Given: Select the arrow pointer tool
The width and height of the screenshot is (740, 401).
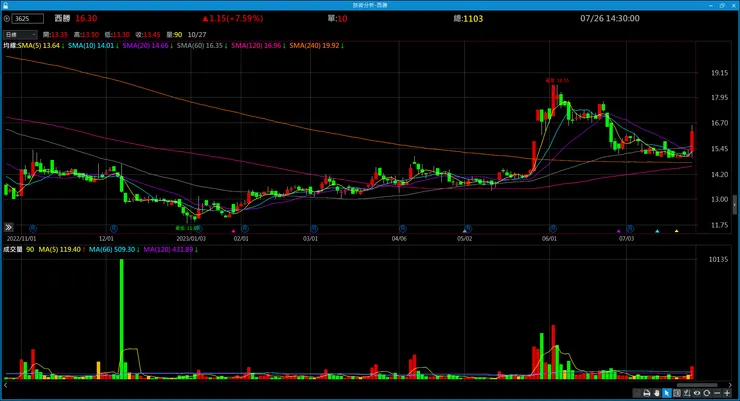Looking at the screenshot, I should pos(666,393).
